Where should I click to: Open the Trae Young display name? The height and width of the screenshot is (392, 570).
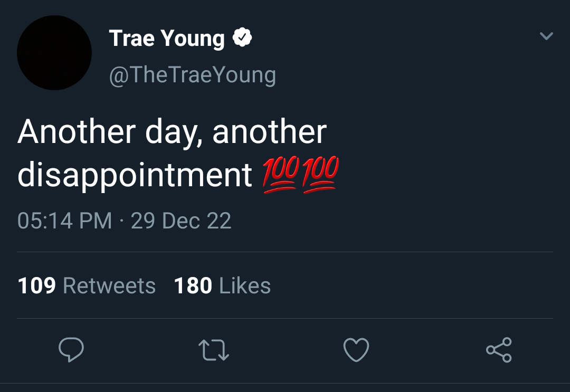point(167,39)
